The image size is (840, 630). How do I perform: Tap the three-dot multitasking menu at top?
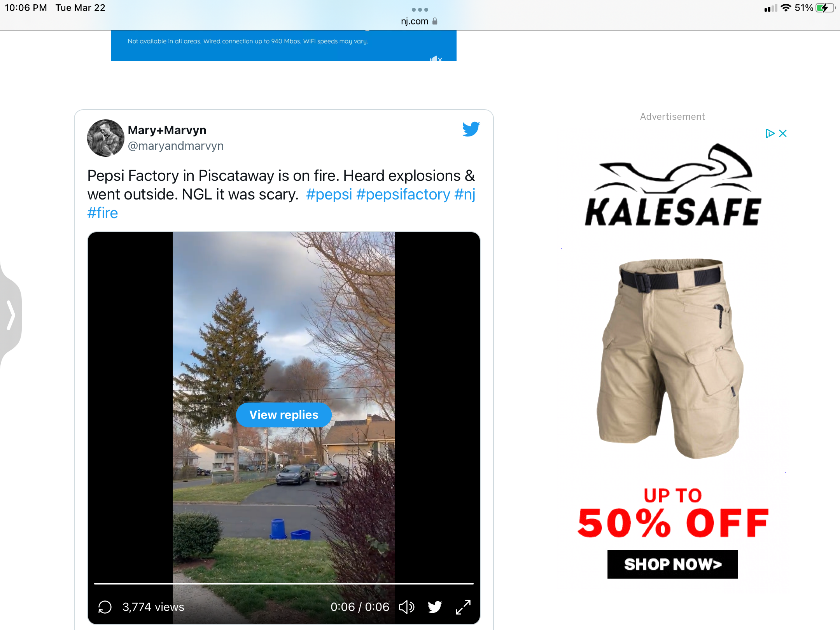(420, 10)
